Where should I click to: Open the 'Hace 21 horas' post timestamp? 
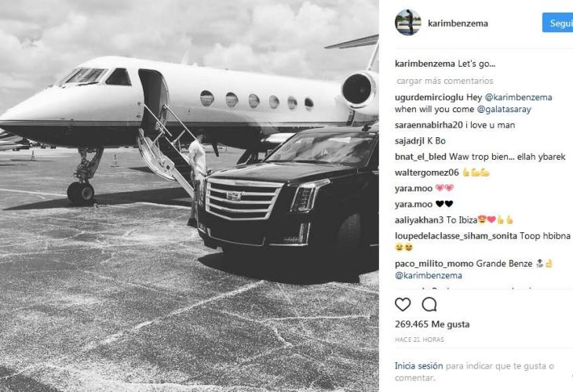tap(419, 339)
